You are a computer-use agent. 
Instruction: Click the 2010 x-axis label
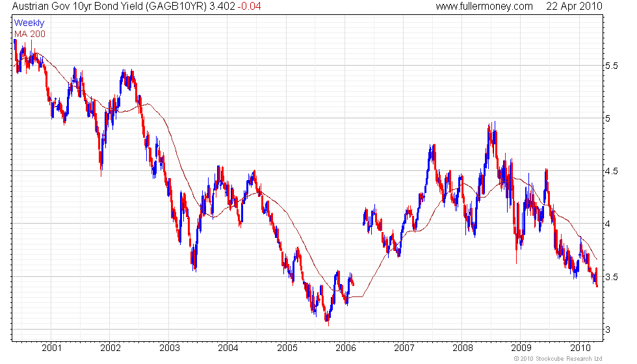pyautogui.click(x=580, y=348)
